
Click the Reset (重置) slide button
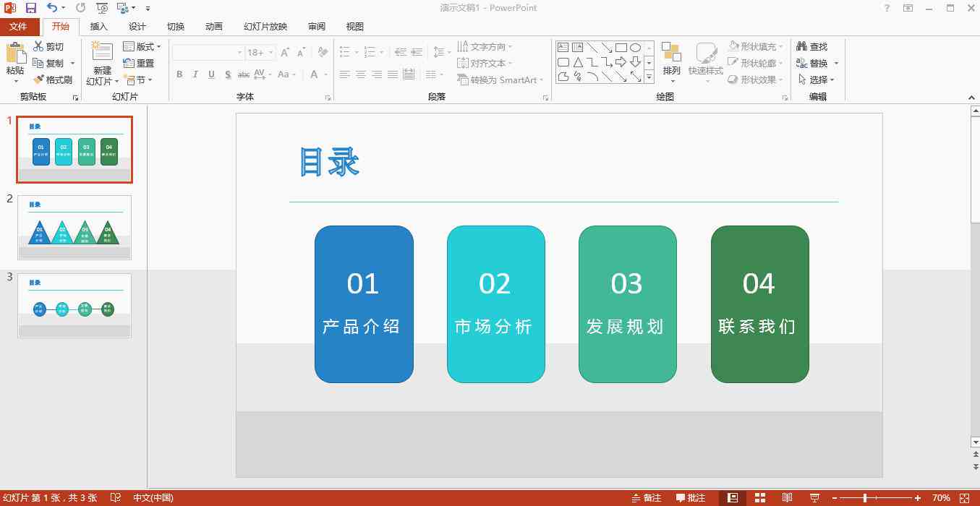(x=139, y=63)
